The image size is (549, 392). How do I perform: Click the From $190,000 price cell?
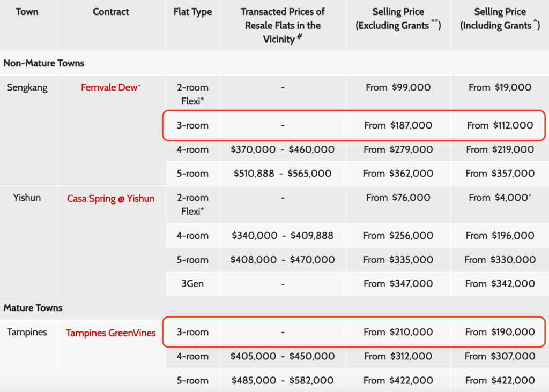tap(500, 332)
